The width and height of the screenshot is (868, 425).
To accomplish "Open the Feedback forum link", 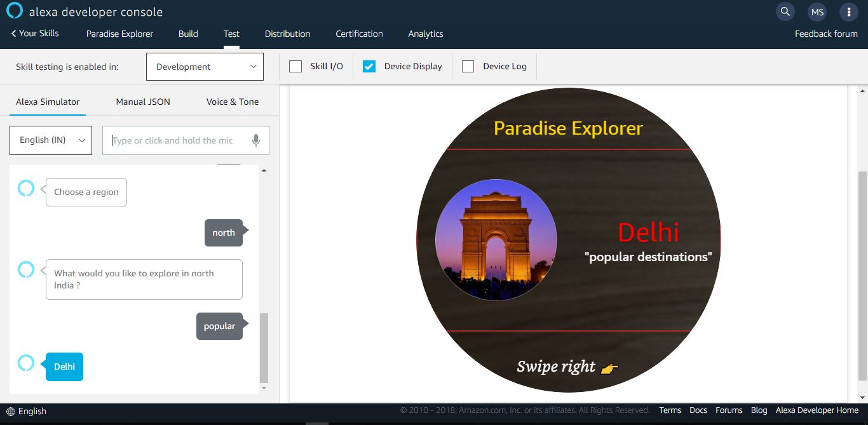I will [x=826, y=34].
